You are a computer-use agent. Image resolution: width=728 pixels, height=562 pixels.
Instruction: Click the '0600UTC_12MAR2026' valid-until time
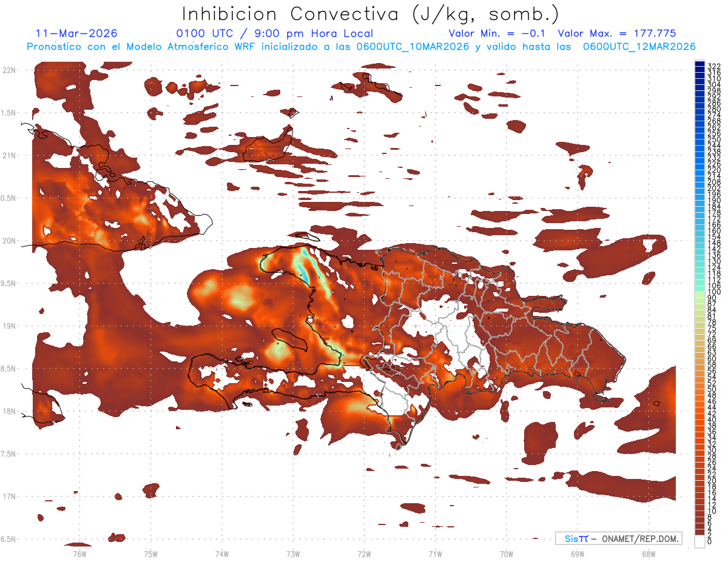[639, 47]
